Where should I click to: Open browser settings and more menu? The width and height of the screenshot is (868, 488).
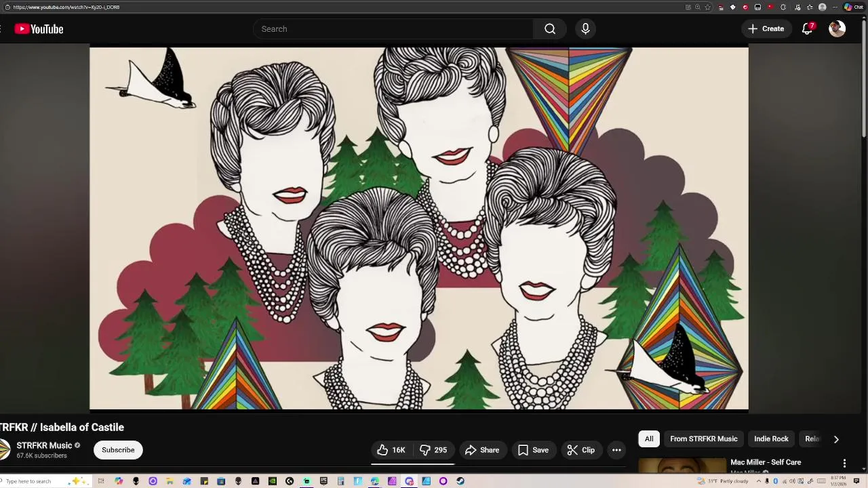(x=835, y=7)
